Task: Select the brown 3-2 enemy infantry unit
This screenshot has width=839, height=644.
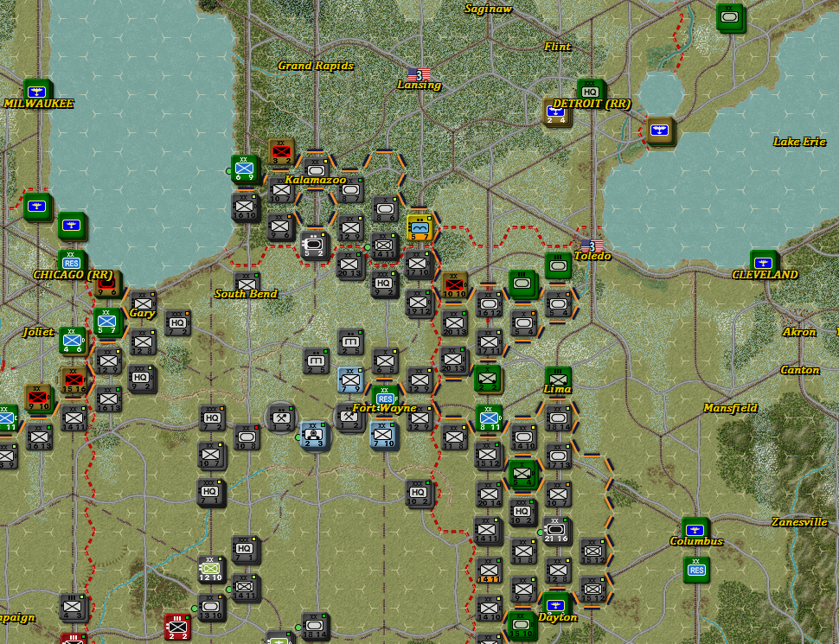Action: pyautogui.click(x=281, y=152)
